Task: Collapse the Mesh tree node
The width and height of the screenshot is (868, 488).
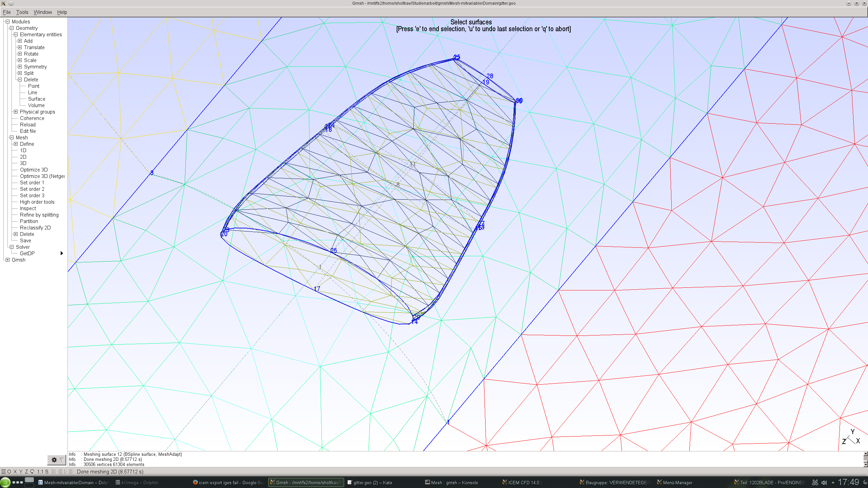Action: click(12, 138)
